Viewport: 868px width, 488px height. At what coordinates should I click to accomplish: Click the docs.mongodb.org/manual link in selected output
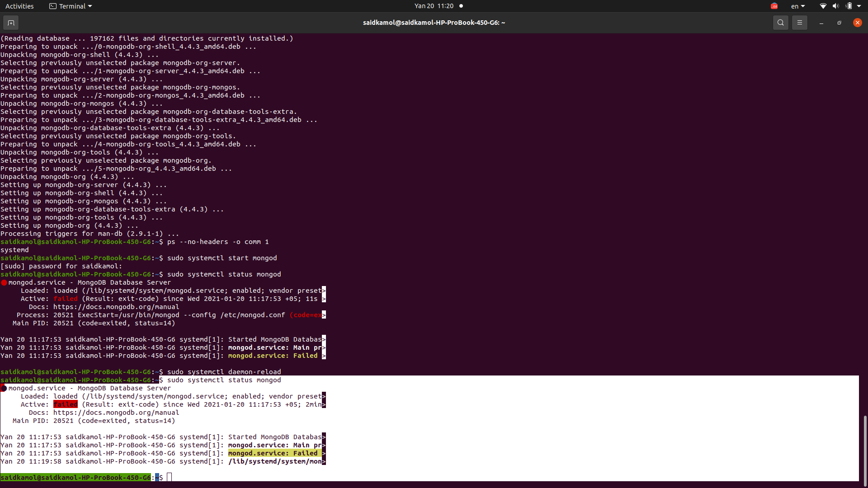116,413
